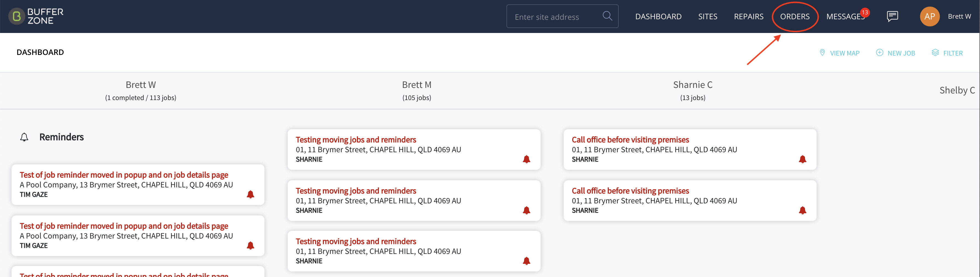Click bell on second Testing moving jobs card
The width and height of the screenshot is (980, 277).
coord(527,210)
